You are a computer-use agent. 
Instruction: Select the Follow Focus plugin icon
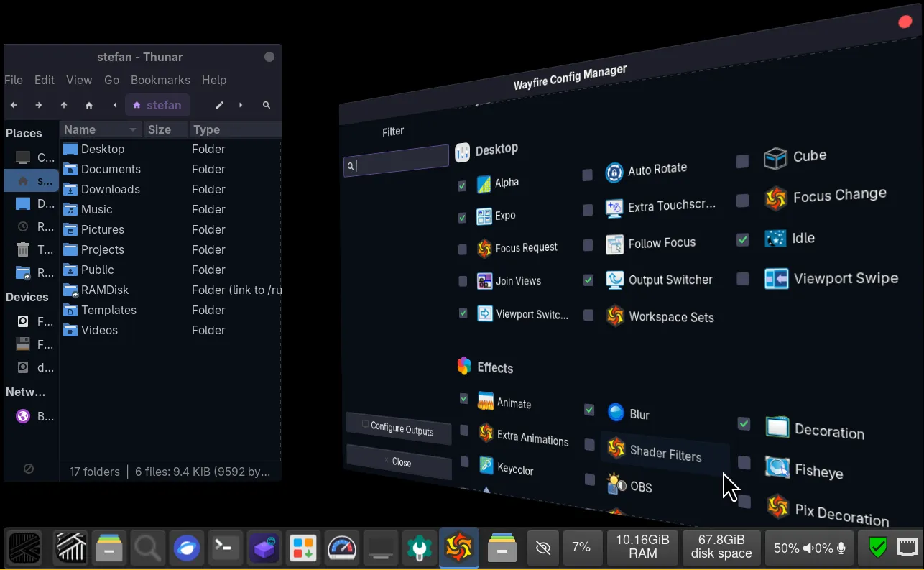click(x=614, y=244)
